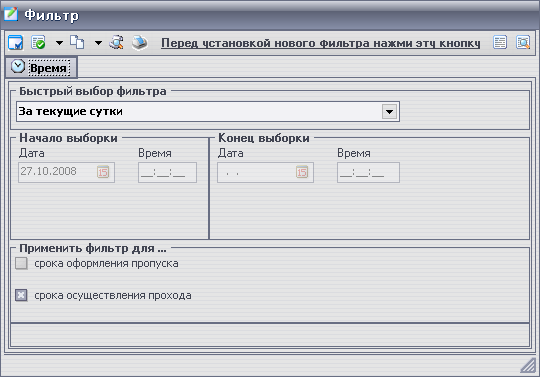Screen dimensions: 540x377
Task: Open calendar for Начало выборки date
Action: coord(103,172)
